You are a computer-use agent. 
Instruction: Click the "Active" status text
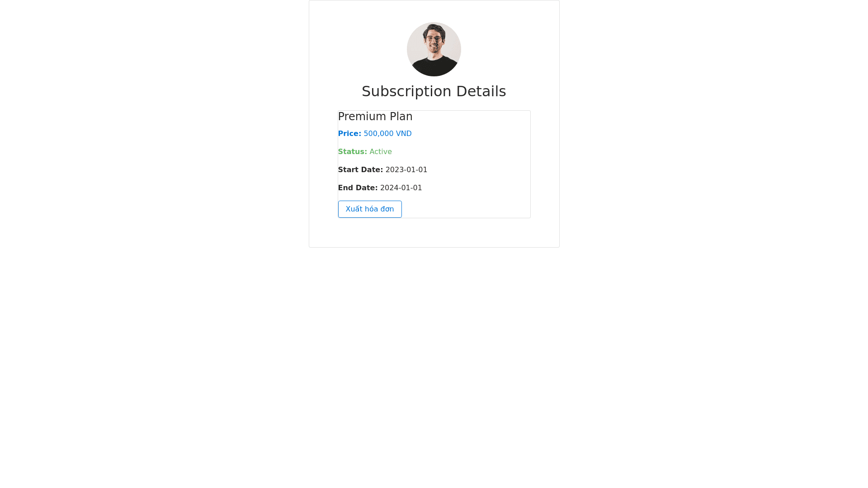[x=380, y=152]
